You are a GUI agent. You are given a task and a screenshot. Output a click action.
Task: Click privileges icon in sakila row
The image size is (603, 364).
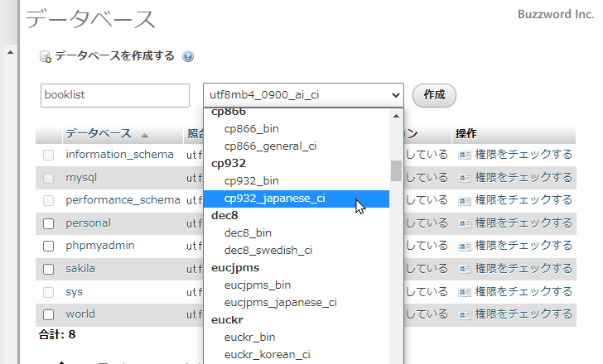[x=465, y=269]
